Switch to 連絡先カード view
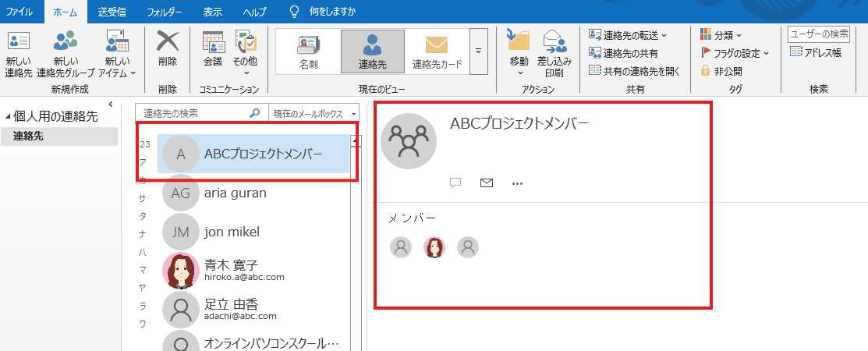The width and height of the screenshot is (868, 351). click(436, 51)
